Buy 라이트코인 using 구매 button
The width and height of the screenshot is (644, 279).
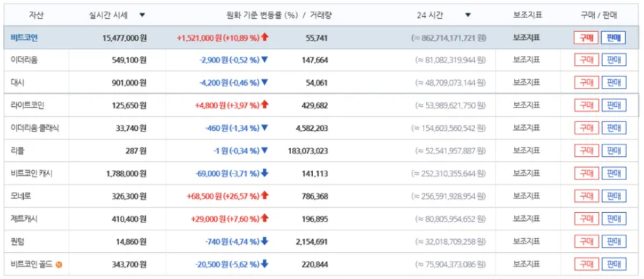click(586, 105)
